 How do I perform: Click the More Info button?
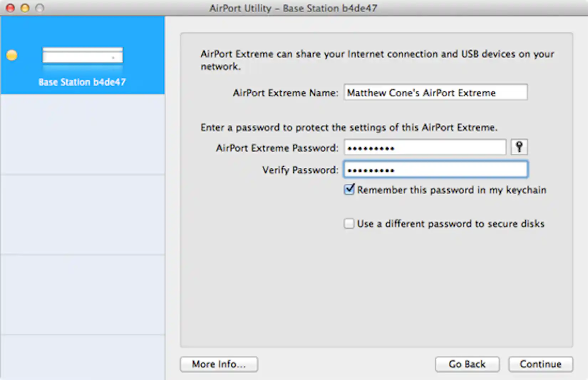pyautogui.click(x=218, y=364)
